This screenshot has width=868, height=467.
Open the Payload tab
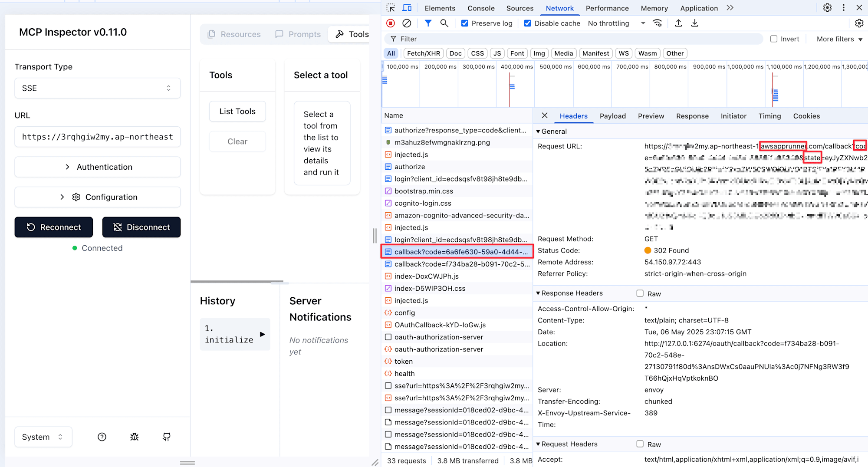coord(613,116)
